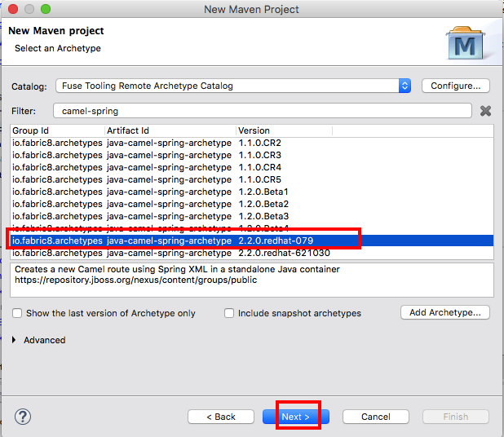Click in the Filter text field
This screenshot has width=504, height=437.
[x=263, y=111]
